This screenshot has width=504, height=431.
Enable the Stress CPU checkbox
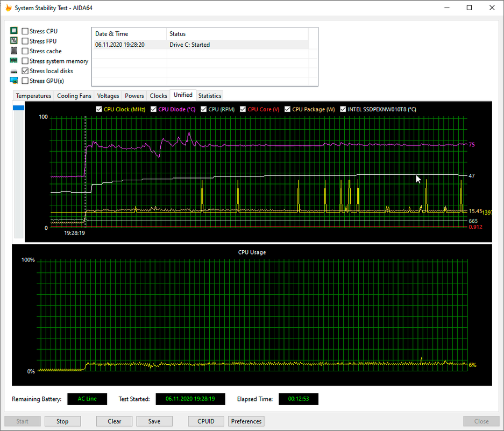click(x=25, y=31)
